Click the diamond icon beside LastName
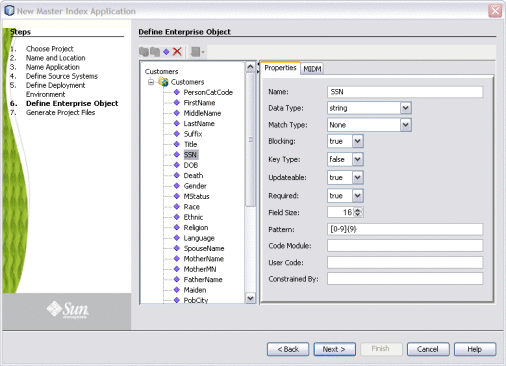Image resolution: width=506 pixels, height=366 pixels. pos(177,123)
